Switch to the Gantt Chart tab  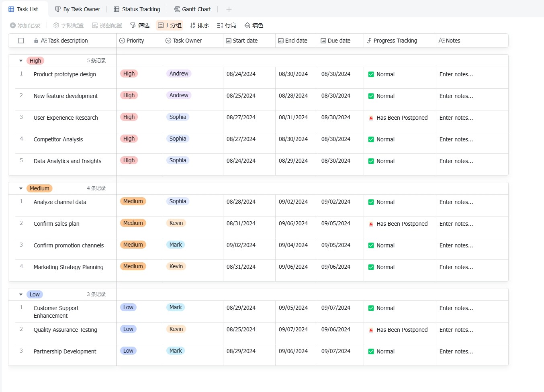(192, 9)
